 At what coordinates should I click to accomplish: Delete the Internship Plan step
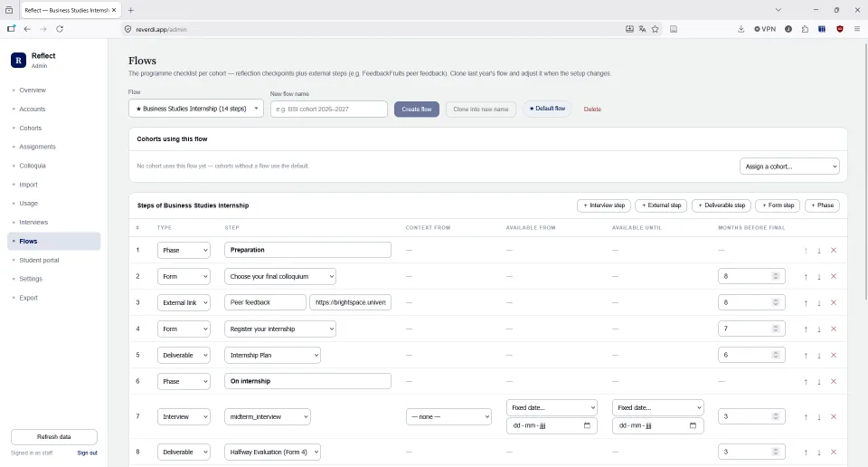pos(834,356)
